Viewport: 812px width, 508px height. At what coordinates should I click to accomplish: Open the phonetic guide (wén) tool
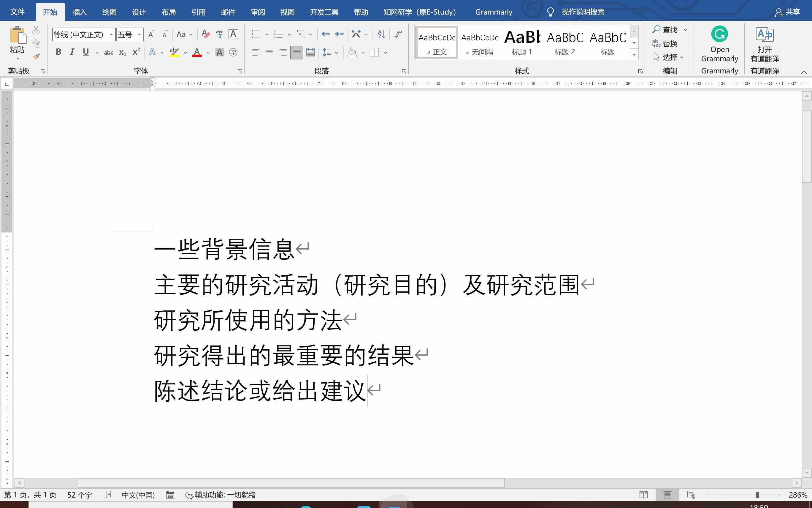[219, 34]
